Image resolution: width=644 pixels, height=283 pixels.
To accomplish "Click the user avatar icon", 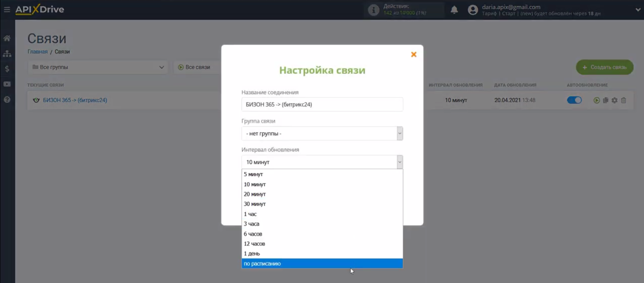I will pos(473,10).
